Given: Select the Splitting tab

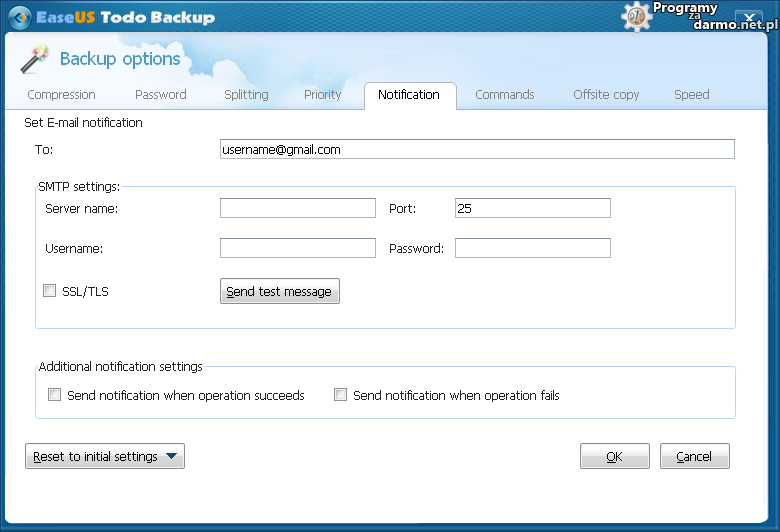Looking at the screenshot, I should pyautogui.click(x=246, y=95).
